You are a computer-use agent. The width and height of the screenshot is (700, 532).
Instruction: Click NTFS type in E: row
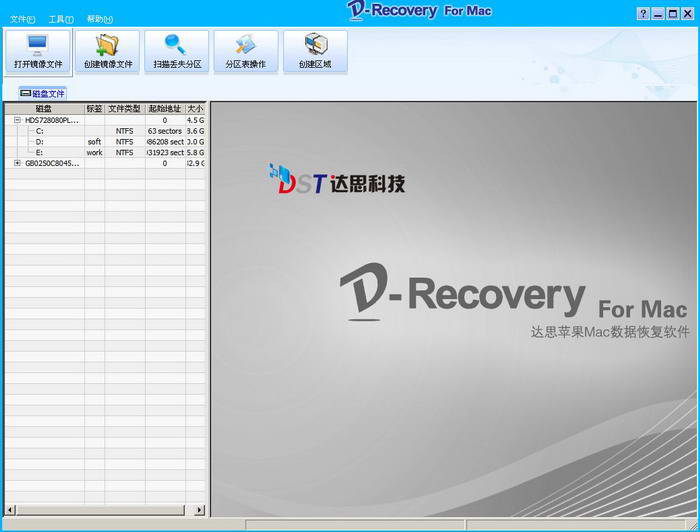click(125, 152)
